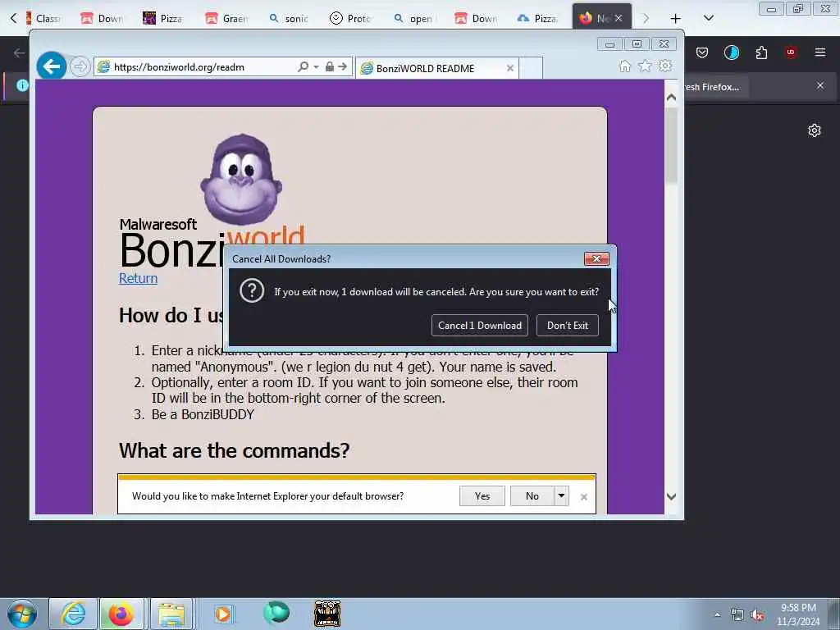The height and width of the screenshot is (630, 840).
Task: Switch to the Pizza cloud-icon Firefox tab
Action: coord(538,18)
